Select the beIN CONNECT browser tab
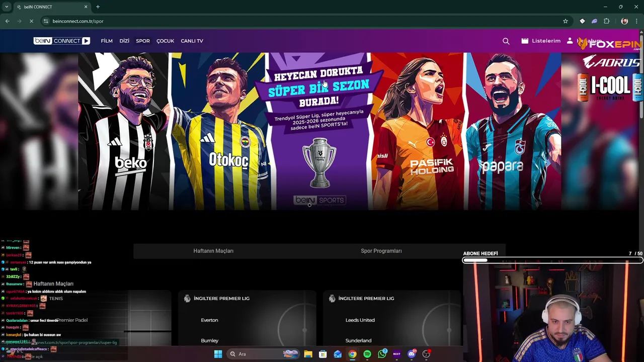 point(52,7)
